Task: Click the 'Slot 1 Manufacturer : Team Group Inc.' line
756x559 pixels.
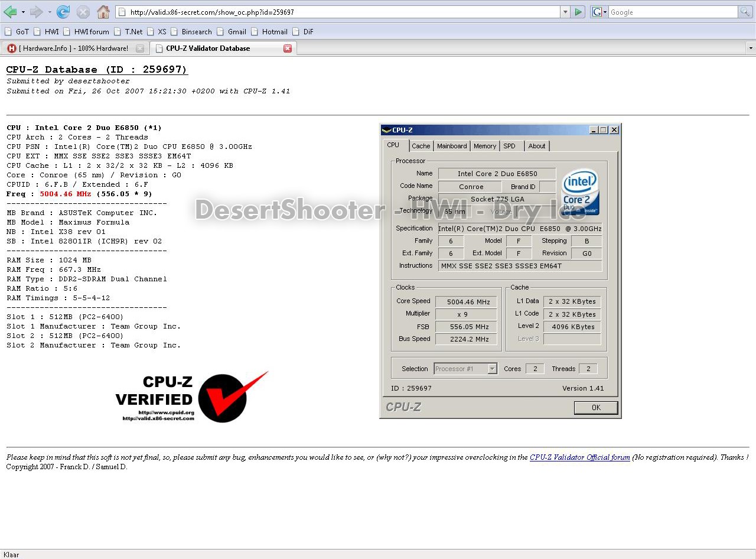Action: click(94, 326)
